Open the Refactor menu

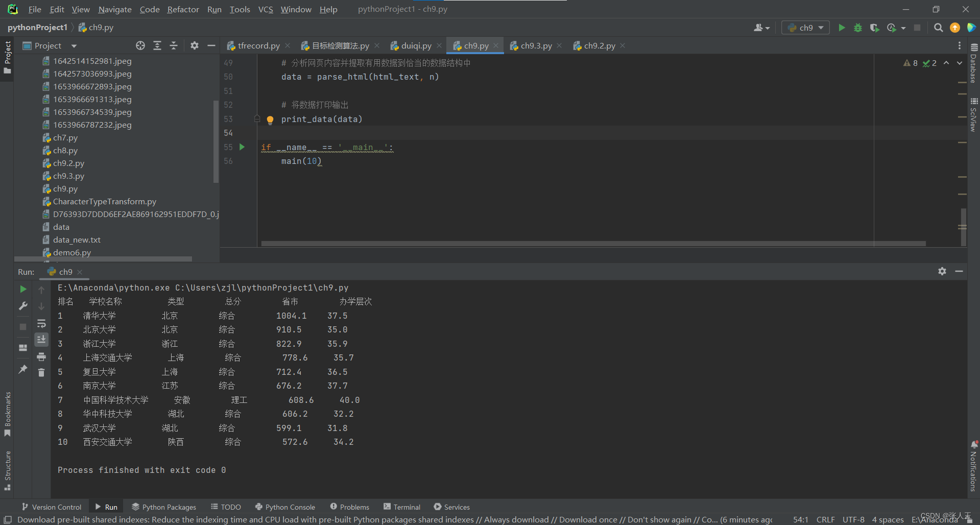click(183, 9)
